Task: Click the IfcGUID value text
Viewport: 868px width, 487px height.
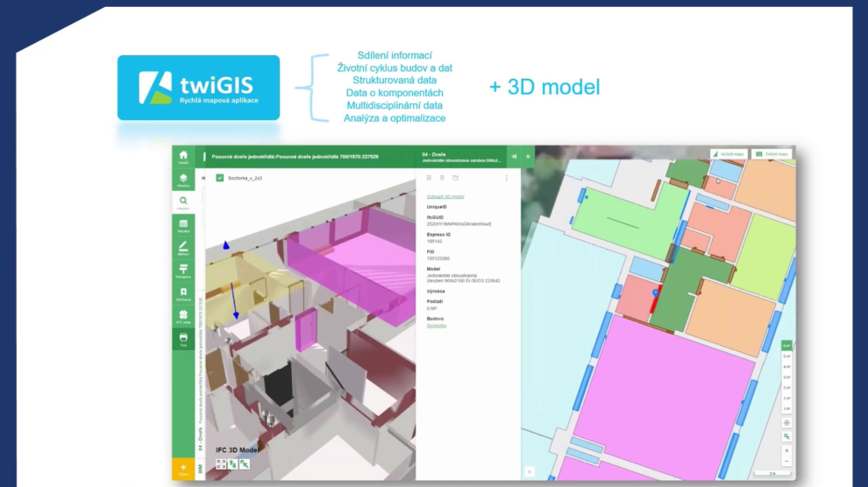Action: point(459,224)
